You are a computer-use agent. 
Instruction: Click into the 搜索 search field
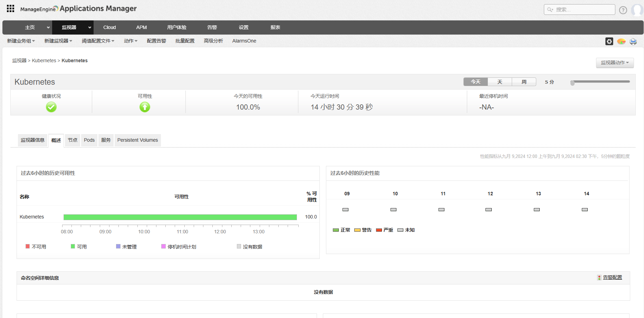pos(579,10)
